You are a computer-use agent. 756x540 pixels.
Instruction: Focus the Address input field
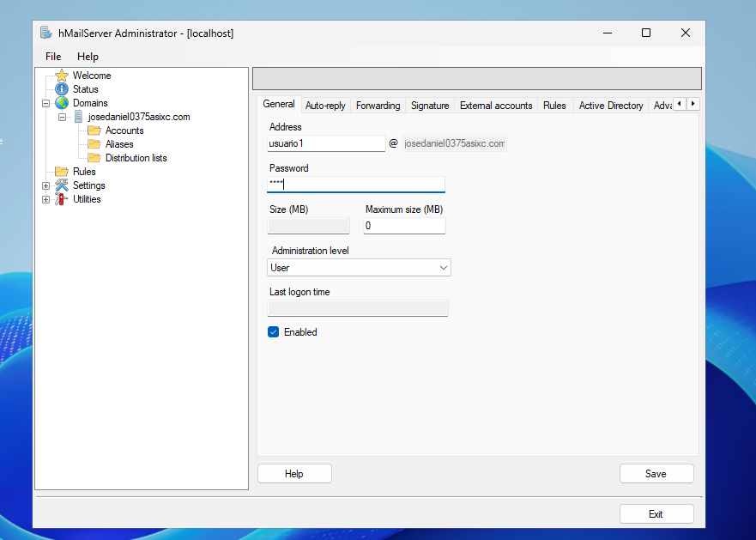tap(326, 143)
